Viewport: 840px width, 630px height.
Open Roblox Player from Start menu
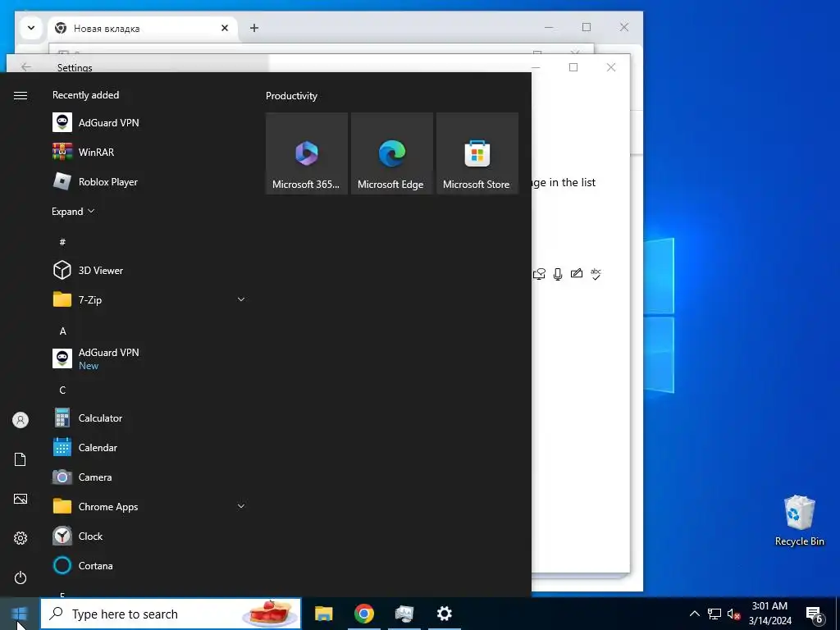click(x=149, y=181)
